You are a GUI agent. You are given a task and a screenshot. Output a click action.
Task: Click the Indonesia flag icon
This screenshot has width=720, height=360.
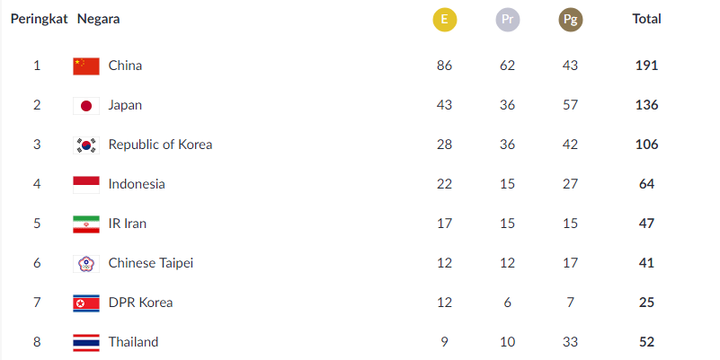(x=86, y=185)
